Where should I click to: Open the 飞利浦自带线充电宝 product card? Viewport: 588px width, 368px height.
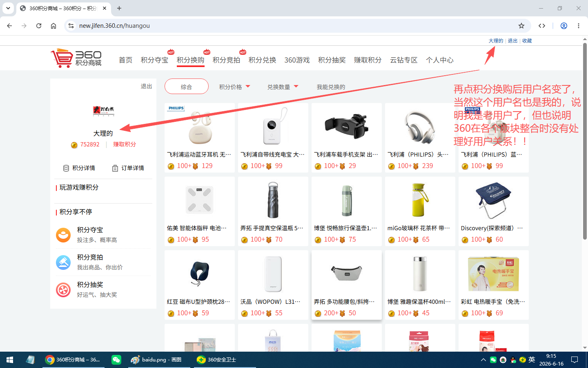click(273, 138)
